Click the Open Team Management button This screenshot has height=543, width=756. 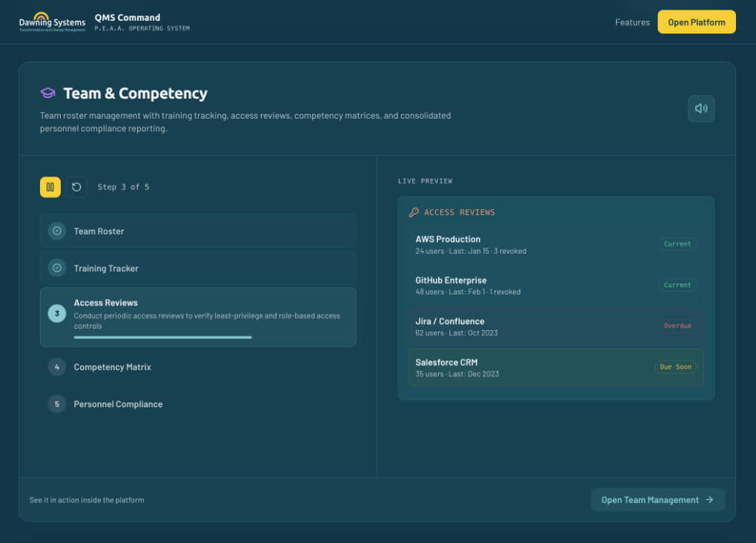(x=657, y=500)
